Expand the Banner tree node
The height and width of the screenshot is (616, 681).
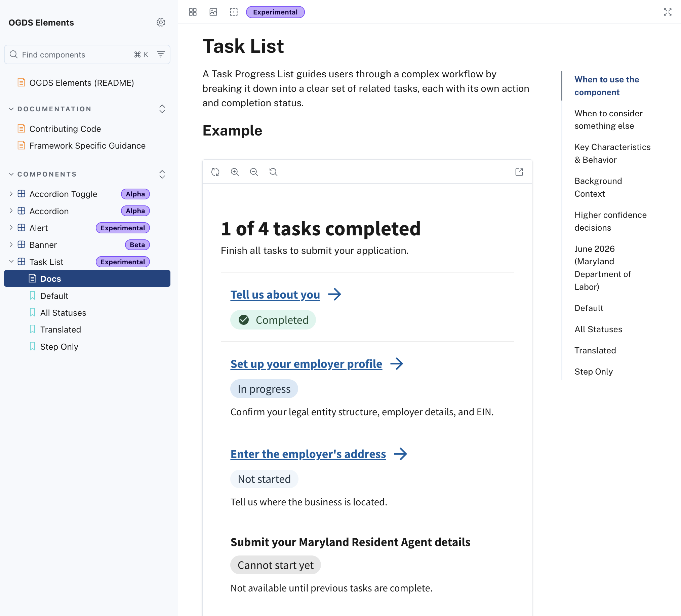[x=11, y=244]
